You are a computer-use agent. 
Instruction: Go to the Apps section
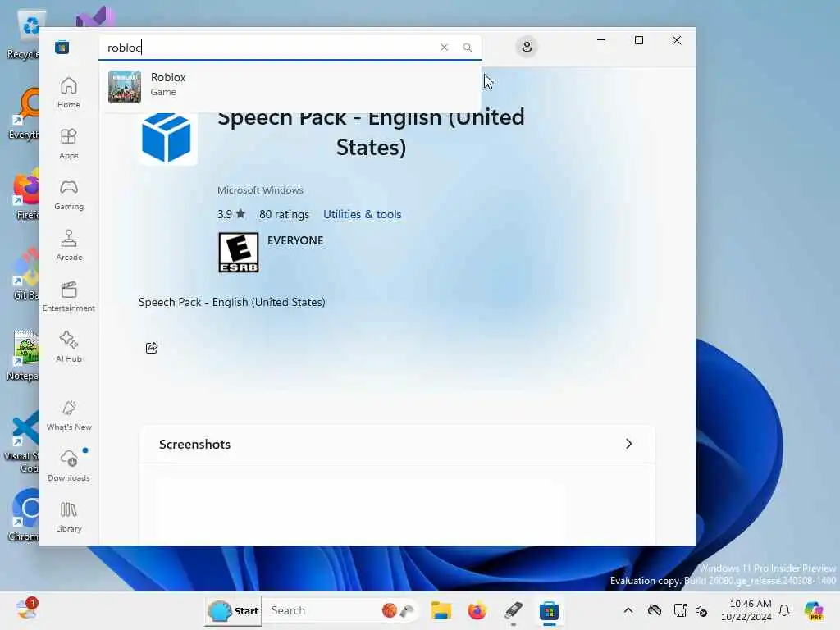click(x=69, y=144)
